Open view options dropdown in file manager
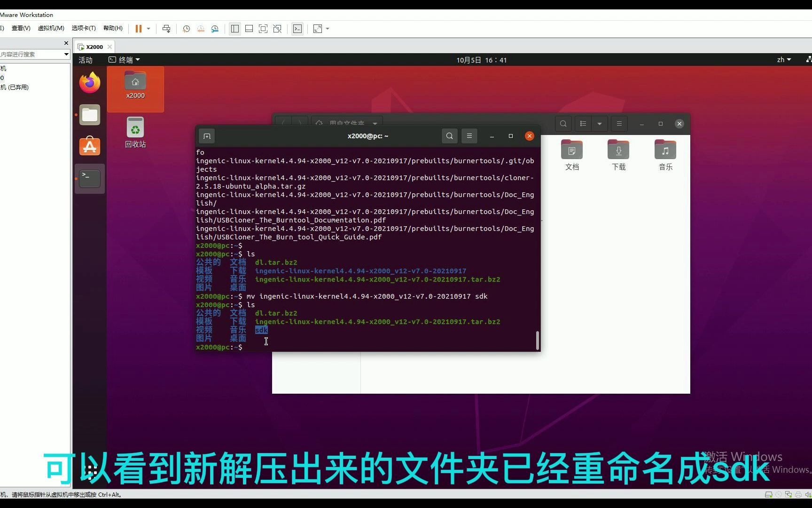 pos(600,124)
